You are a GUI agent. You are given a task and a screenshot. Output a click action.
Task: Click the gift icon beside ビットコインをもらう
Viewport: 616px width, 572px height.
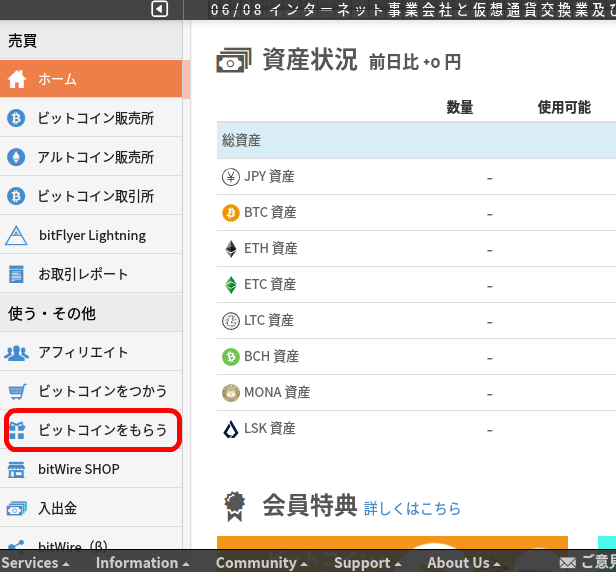17,431
